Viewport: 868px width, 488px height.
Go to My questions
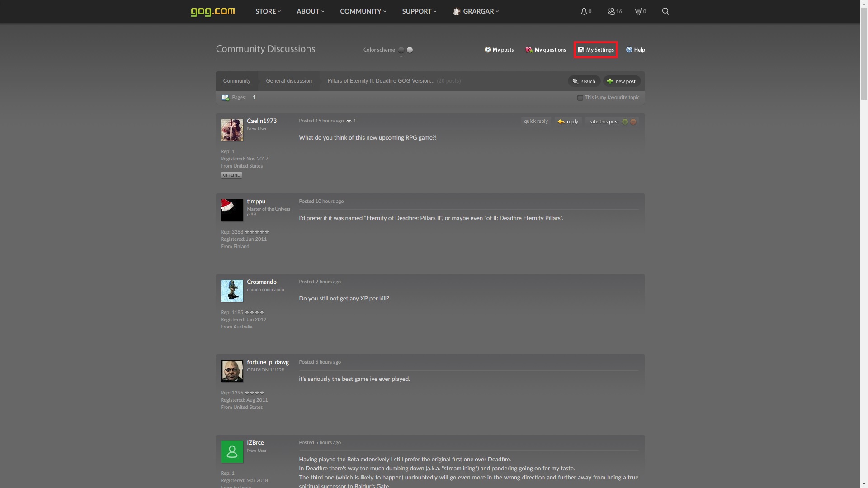coord(546,50)
